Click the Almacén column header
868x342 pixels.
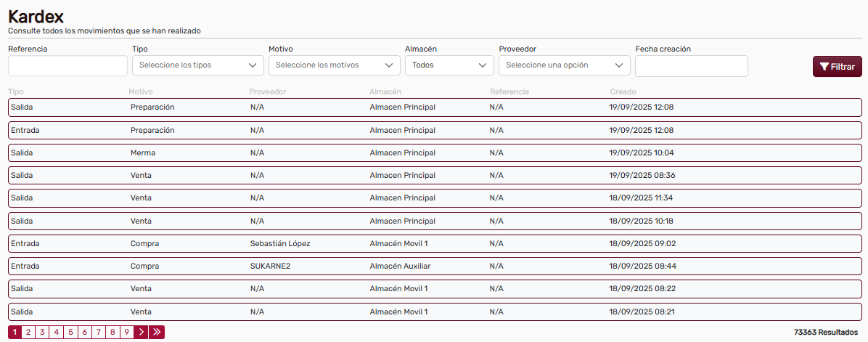coord(385,92)
